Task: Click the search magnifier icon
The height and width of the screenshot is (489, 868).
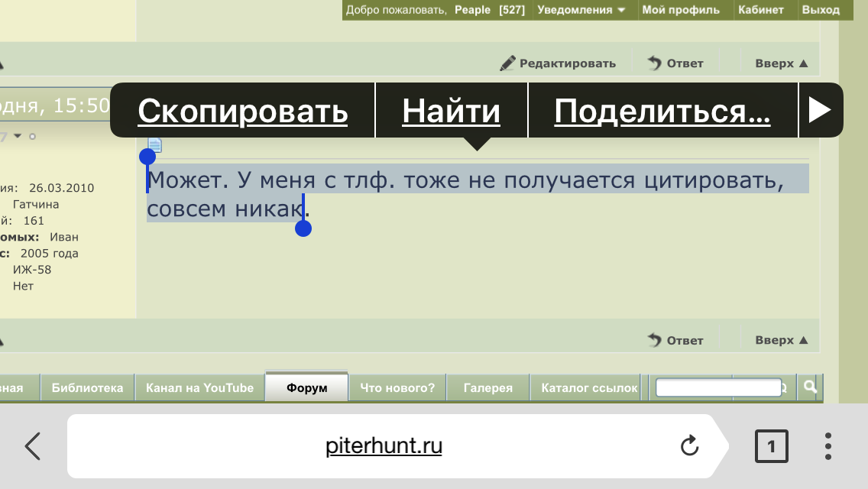Action: [809, 387]
